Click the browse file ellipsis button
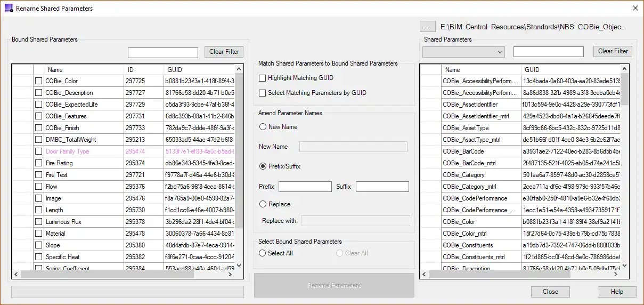This screenshot has height=305, width=644. pos(427,26)
